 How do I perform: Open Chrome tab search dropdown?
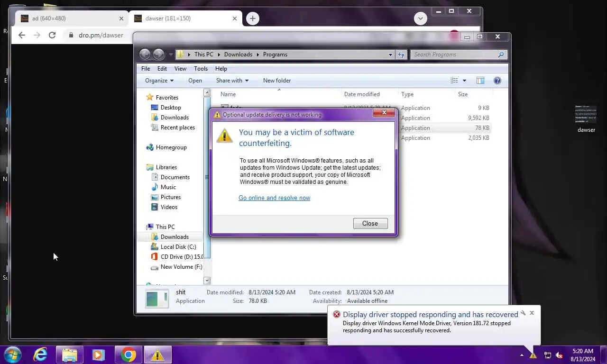pos(420,18)
